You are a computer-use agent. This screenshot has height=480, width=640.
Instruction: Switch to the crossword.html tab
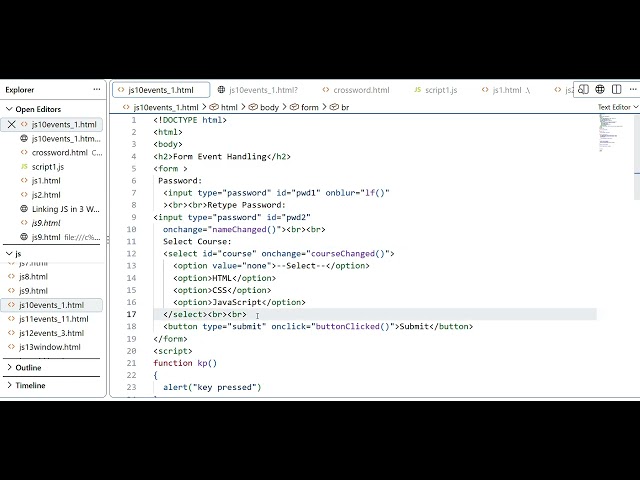click(356, 90)
